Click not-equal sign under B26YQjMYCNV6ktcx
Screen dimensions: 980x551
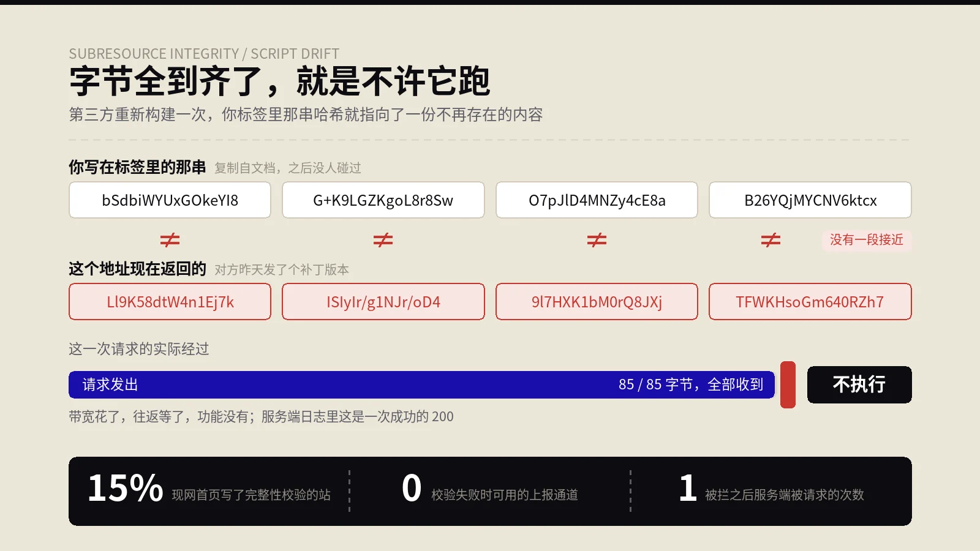771,240
